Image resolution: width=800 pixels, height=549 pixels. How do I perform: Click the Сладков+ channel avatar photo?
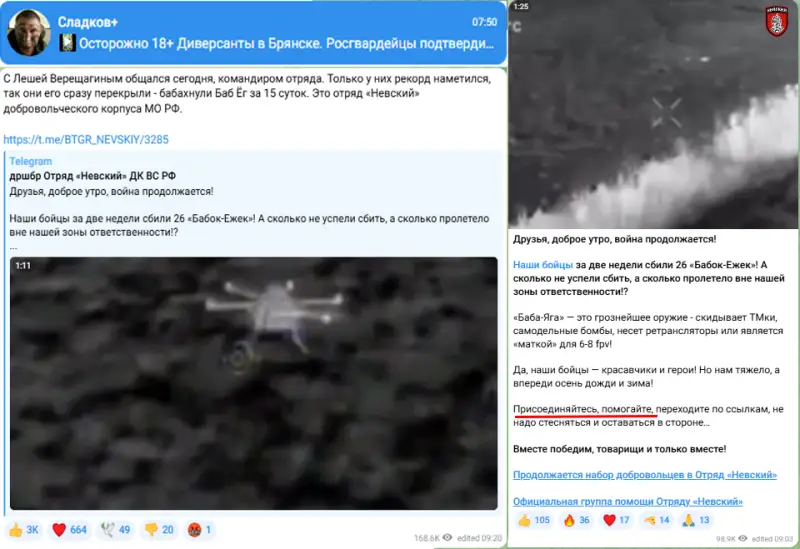tap(29, 33)
